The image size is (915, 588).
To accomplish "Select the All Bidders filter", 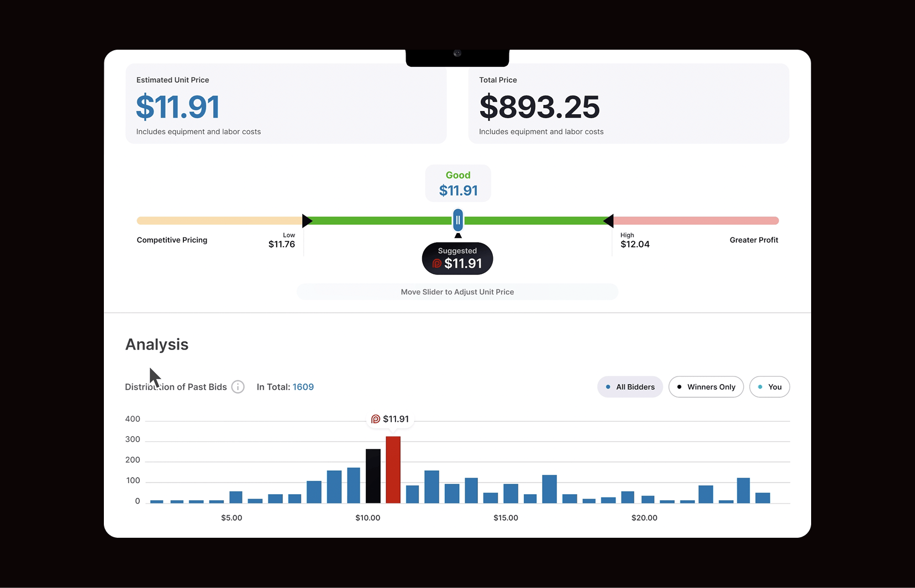I will 630,387.
